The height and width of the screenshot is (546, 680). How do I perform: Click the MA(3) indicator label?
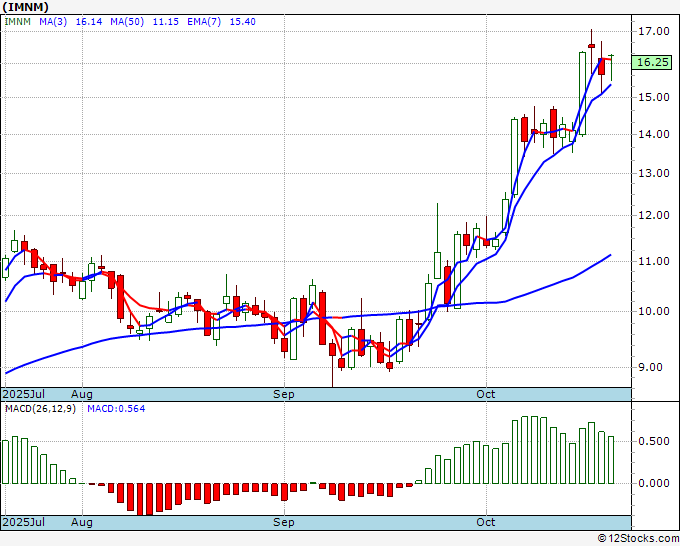pyautogui.click(x=53, y=22)
